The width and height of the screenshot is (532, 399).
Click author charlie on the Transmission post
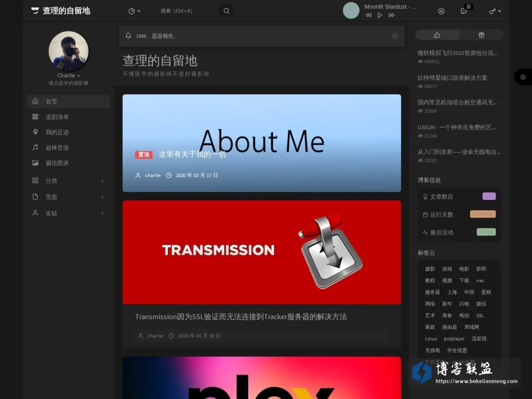coord(155,336)
